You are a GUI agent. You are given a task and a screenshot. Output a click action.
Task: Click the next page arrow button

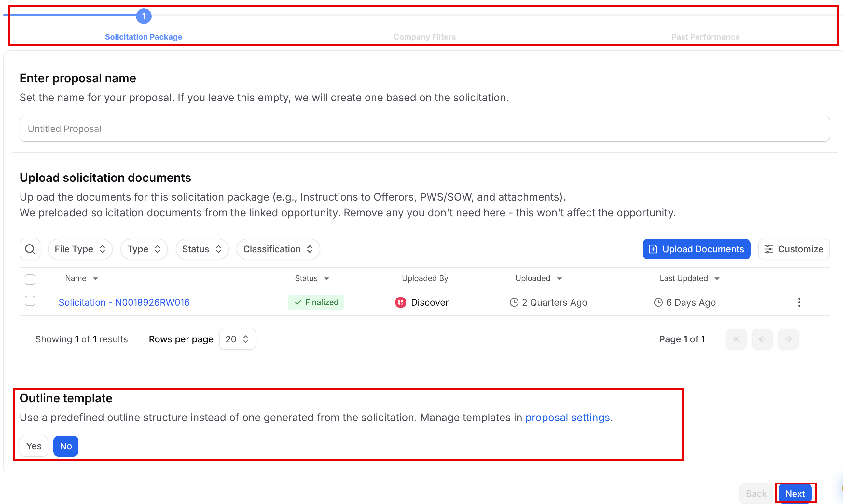coord(788,339)
